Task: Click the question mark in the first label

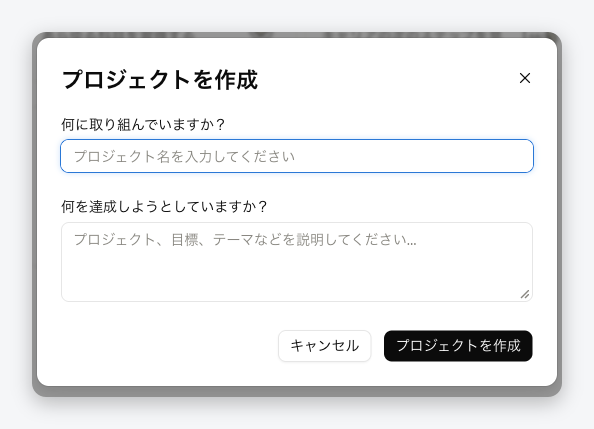Action: 221,124
